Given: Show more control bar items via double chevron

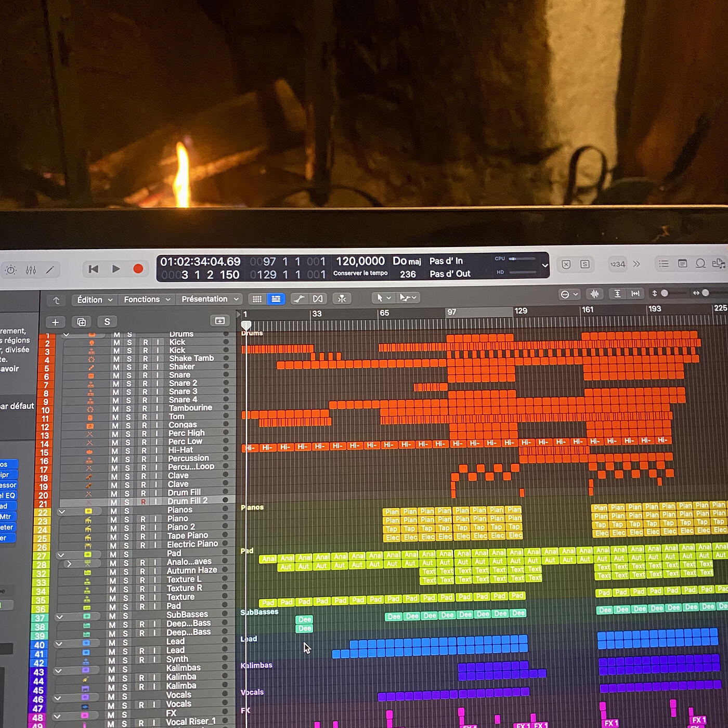Looking at the screenshot, I should tap(636, 264).
